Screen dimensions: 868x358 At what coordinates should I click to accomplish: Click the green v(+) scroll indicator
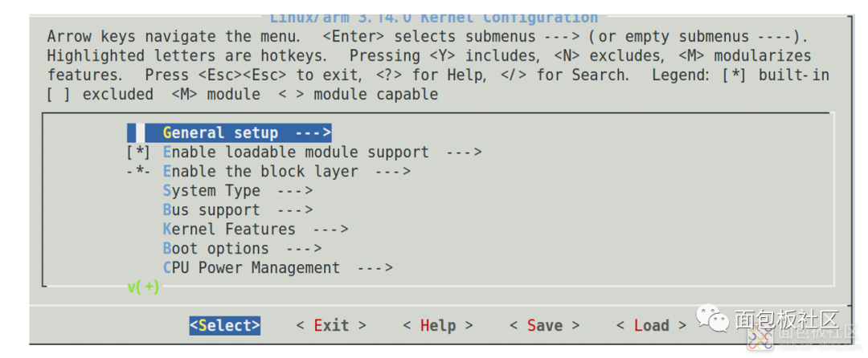143,287
